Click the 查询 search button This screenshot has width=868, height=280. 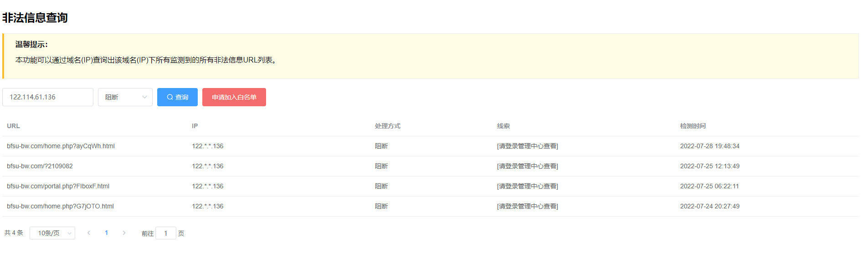[177, 97]
